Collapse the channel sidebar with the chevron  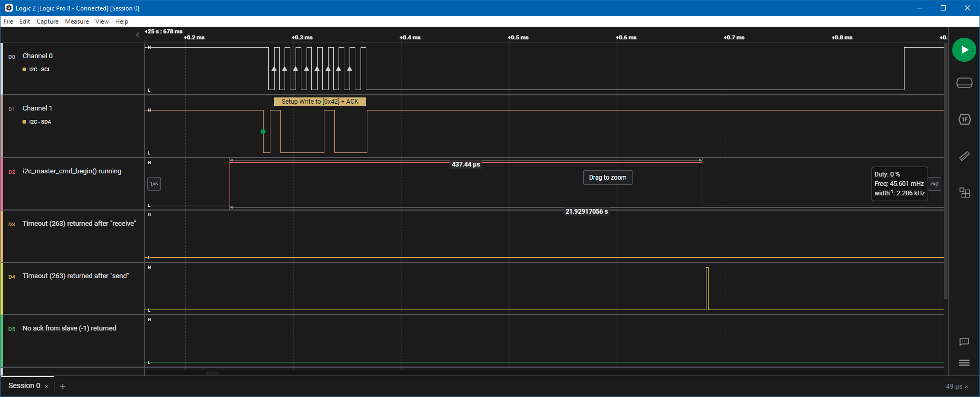(138, 35)
